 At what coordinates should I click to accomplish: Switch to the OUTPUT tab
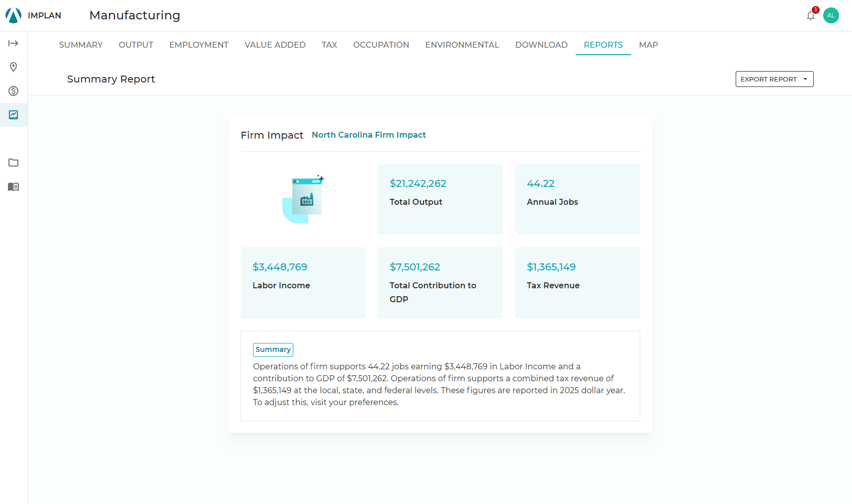coord(136,45)
